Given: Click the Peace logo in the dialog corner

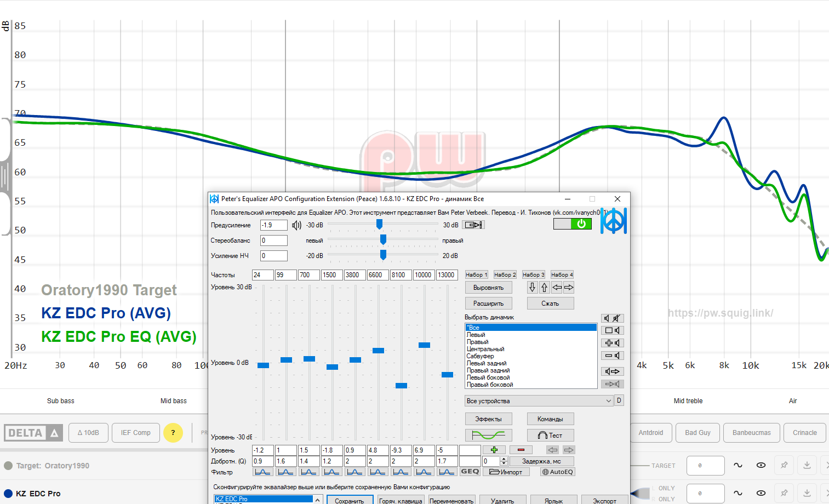Looking at the screenshot, I should point(613,220).
